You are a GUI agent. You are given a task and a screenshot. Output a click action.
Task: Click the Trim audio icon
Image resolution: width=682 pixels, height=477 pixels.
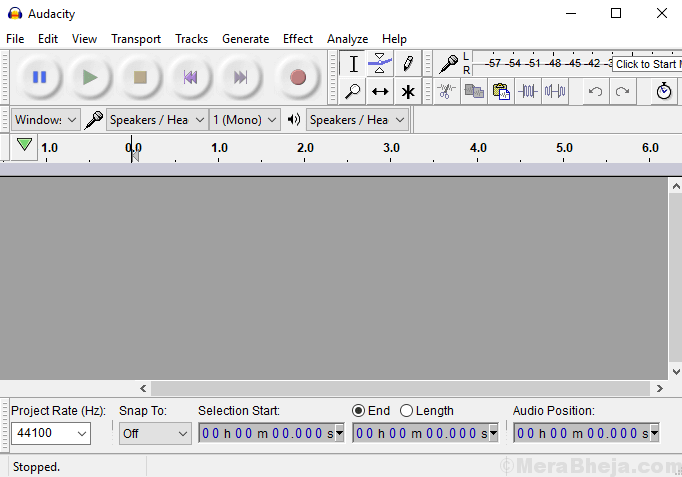pyautogui.click(x=528, y=91)
